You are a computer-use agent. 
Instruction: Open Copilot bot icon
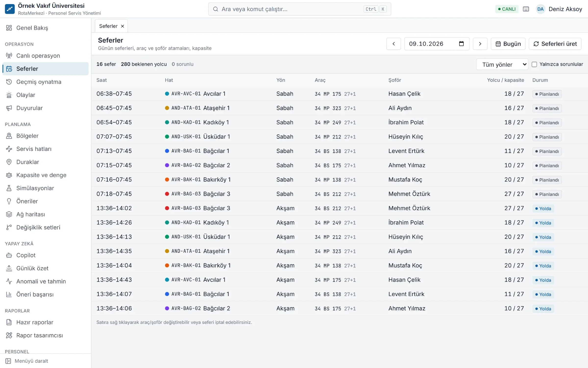point(9,255)
